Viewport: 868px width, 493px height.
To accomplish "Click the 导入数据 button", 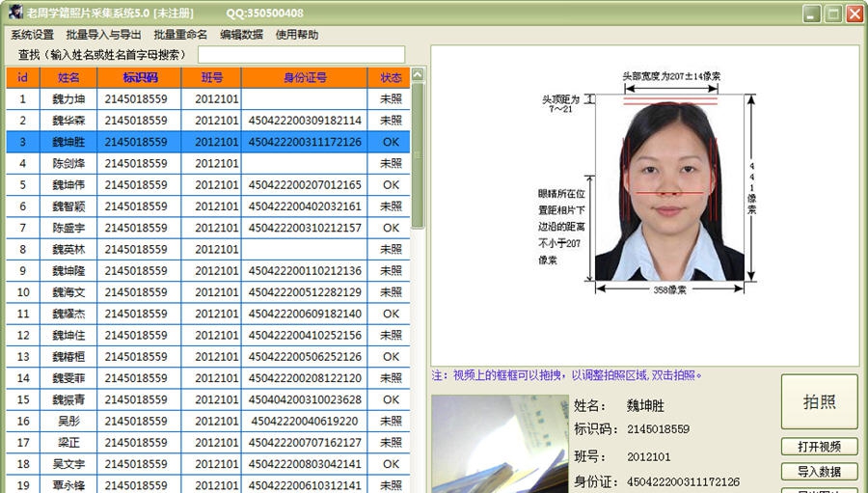I will pyautogui.click(x=819, y=472).
